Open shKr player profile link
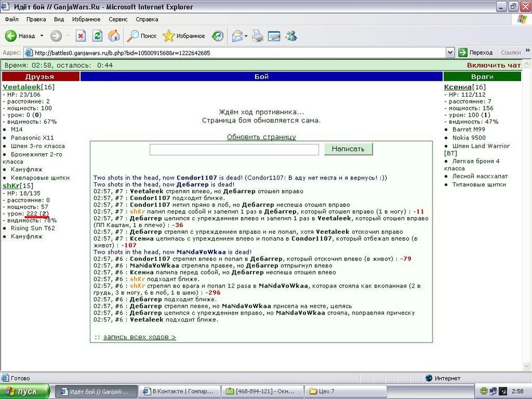Viewport: 532px width, 399px height. click(x=11, y=186)
